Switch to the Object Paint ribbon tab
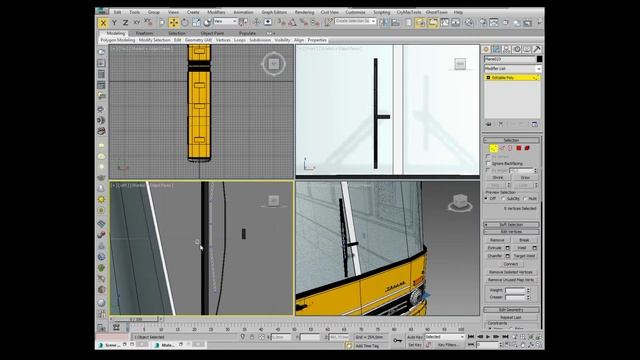This screenshot has height=360, width=640. (x=212, y=33)
